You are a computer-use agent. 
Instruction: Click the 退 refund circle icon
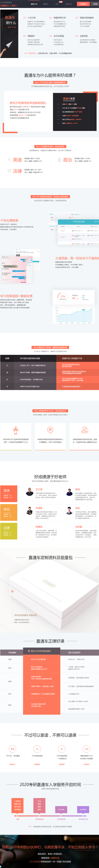(x=37, y=749)
